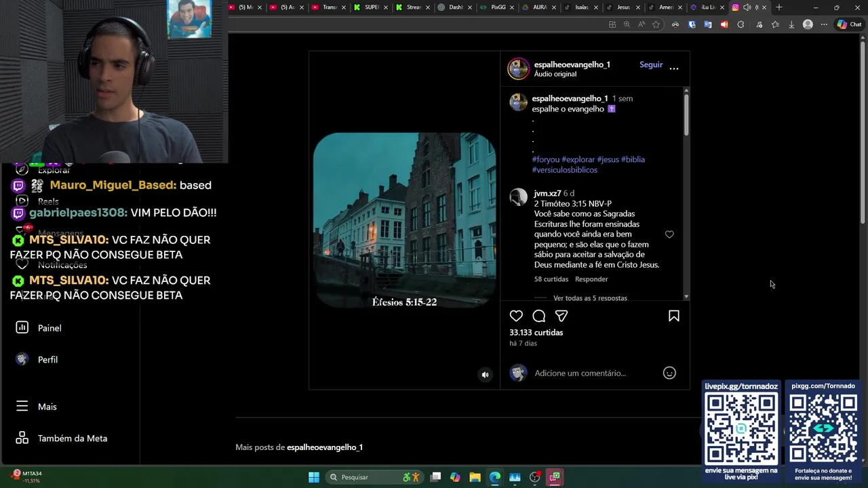This screenshot has height=488, width=868.
Task: Open Windows Start menu
Action: coord(314,477)
